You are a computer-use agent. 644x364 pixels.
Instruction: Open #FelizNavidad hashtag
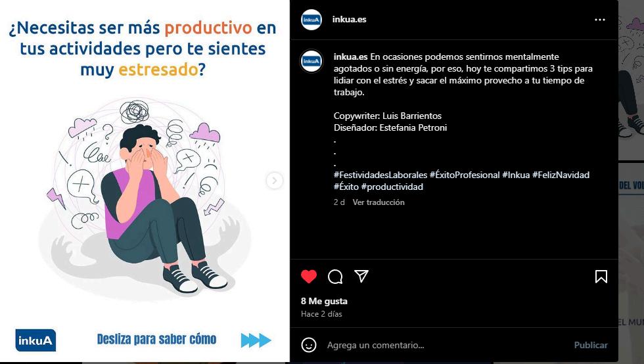pyautogui.click(x=561, y=175)
